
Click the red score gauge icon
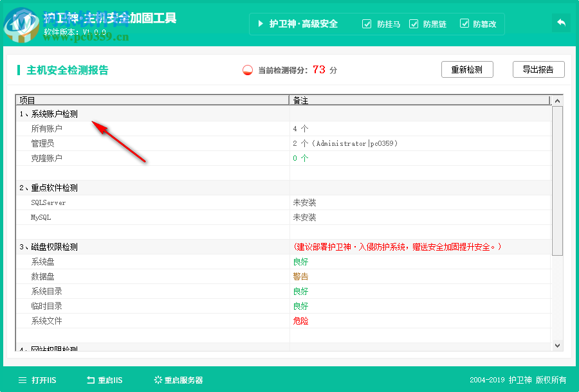click(x=246, y=71)
